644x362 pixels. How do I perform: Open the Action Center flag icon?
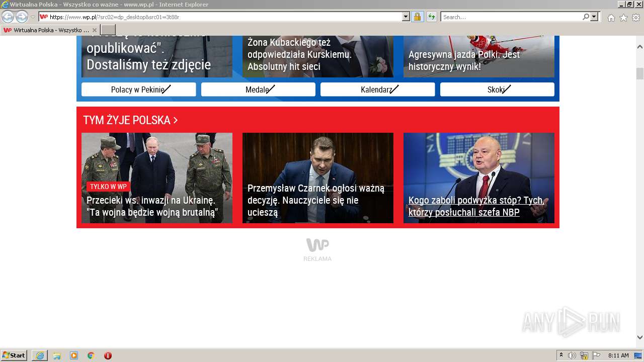point(596,355)
